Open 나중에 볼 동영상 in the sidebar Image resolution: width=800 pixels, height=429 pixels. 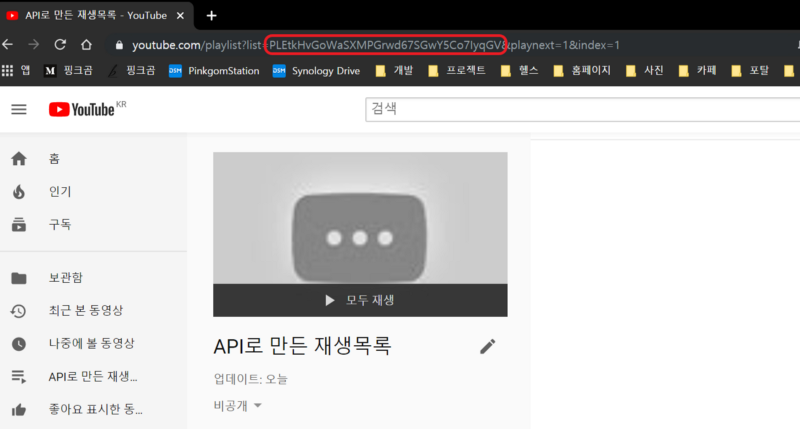pos(93,343)
